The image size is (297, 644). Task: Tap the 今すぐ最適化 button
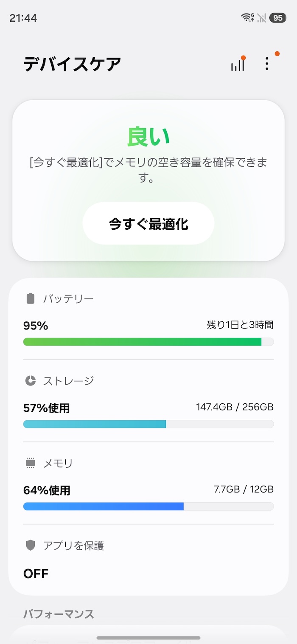148,223
